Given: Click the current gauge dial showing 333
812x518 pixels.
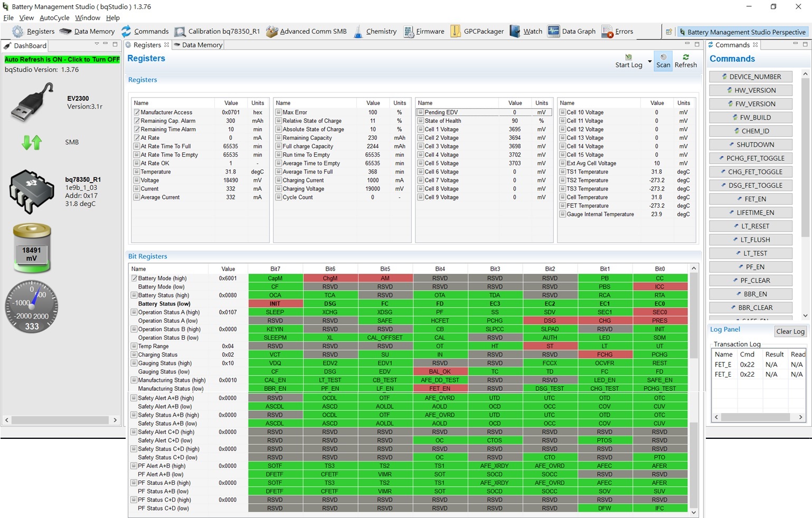Looking at the screenshot, I should pos(32,306).
